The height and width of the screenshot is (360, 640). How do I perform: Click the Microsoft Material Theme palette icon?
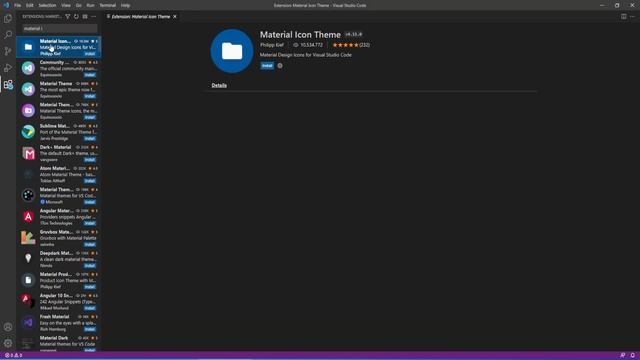pyautogui.click(x=28, y=196)
